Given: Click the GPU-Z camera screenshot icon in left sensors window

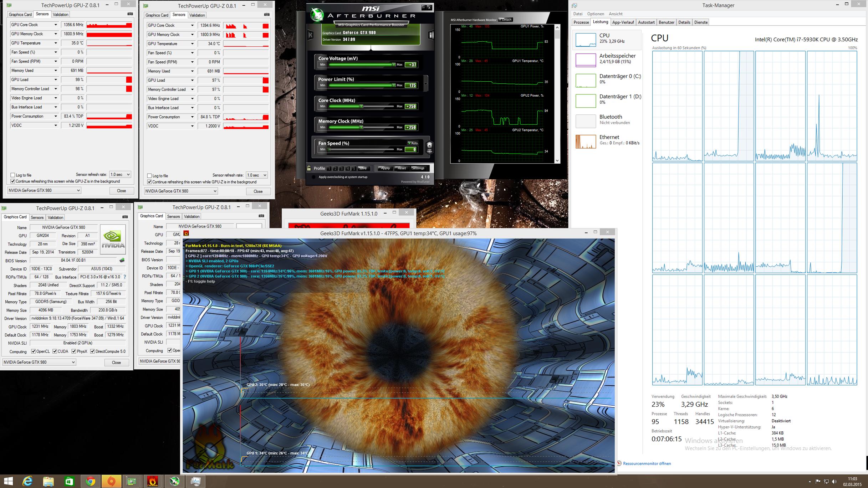Looking at the screenshot, I should point(130,14).
